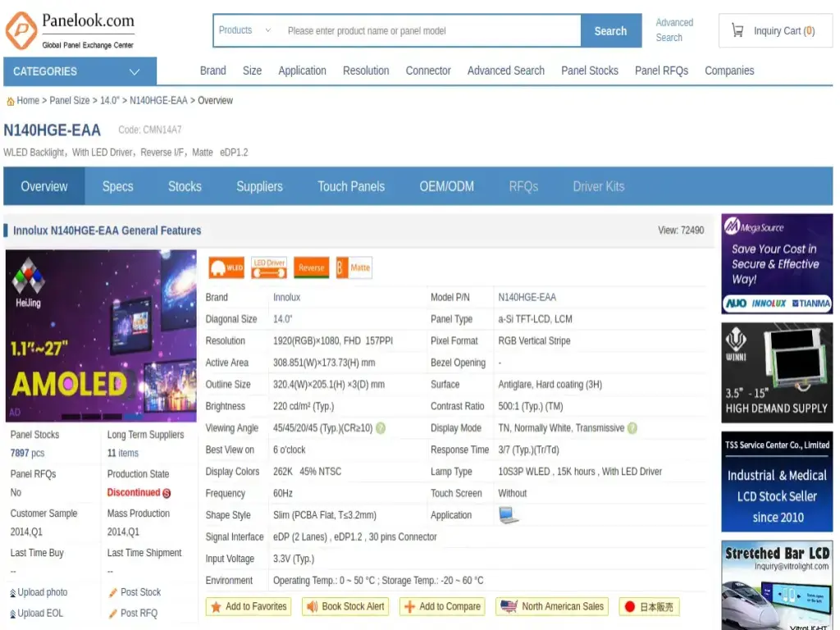Click the WLED backlight feature icon

(x=226, y=267)
